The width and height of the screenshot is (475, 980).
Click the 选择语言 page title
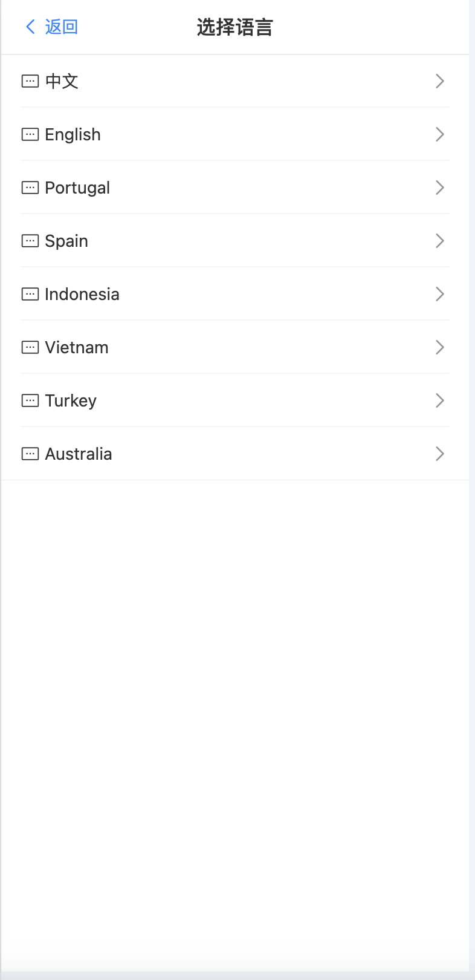235,27
